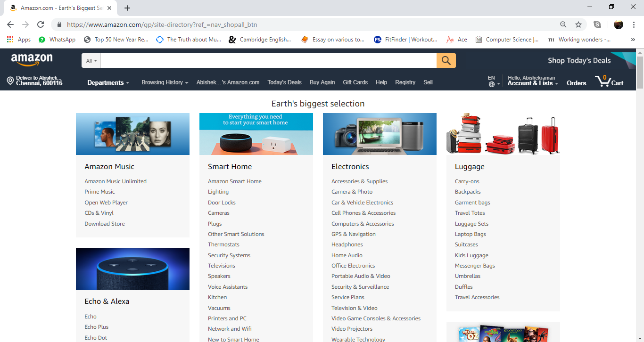Open Video Game Consoles & Accessories link
Image resolution: width=644 pixels, height=342 pixels.
pos(376,318)
